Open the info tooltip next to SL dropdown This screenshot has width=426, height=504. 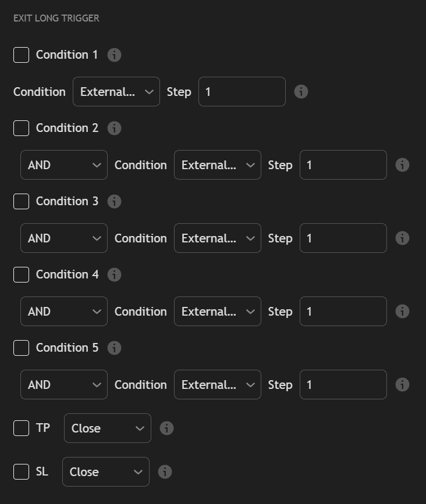click(x=165, y=471)
